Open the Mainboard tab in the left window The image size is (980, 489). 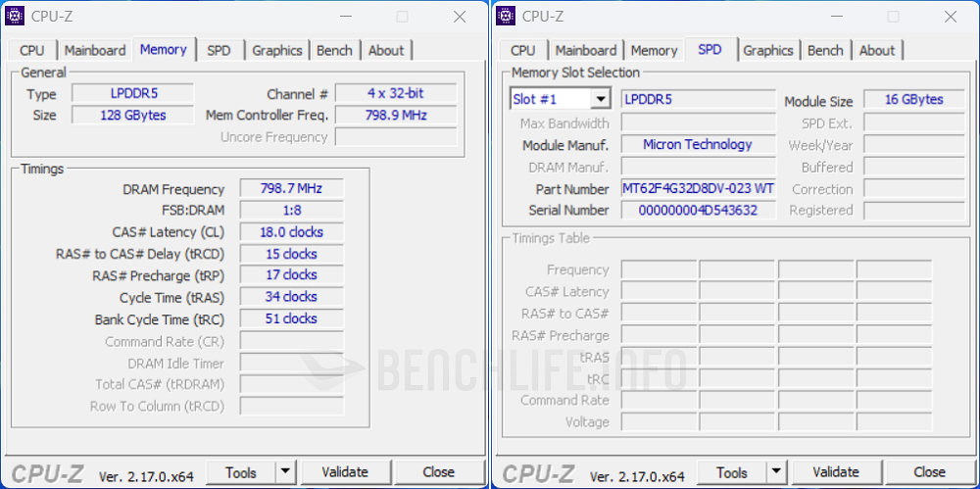click(95, 50)
